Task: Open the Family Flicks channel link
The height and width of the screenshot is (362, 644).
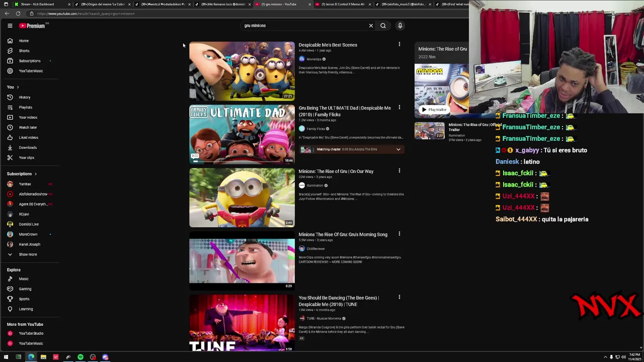Action: (x=316, y=129)
